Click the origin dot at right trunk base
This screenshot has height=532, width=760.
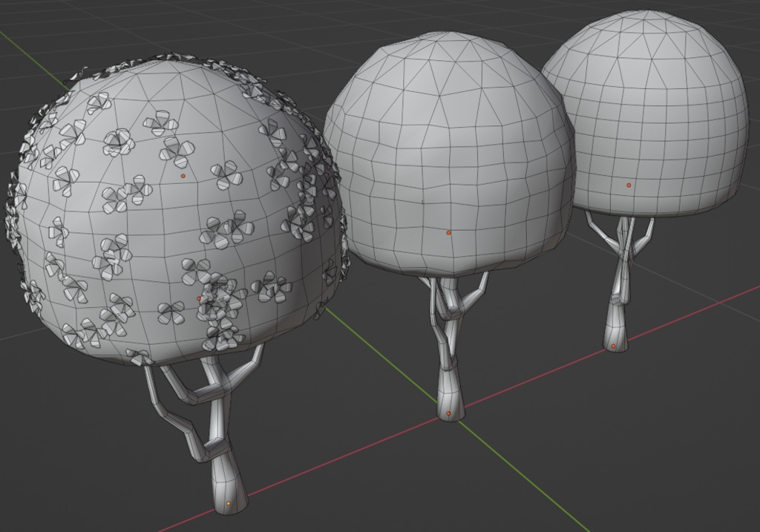pos(613,346)
